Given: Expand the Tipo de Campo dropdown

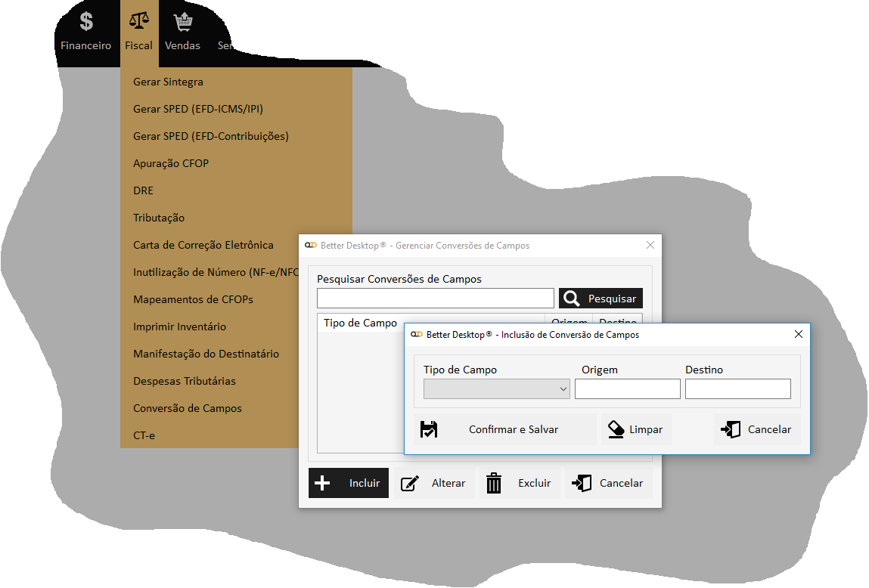Looking at the screenshot, I should pos(496,388).
